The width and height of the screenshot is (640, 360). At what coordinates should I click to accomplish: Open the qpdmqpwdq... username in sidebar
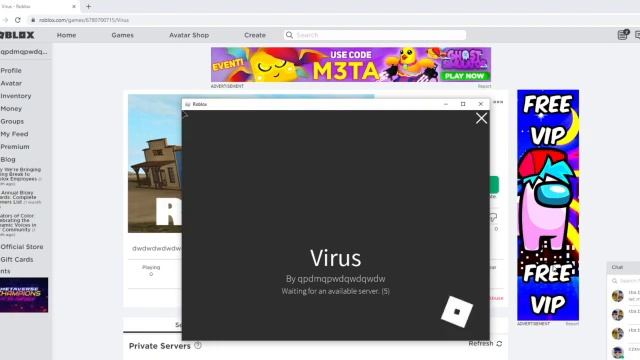[x=24, y=52]
